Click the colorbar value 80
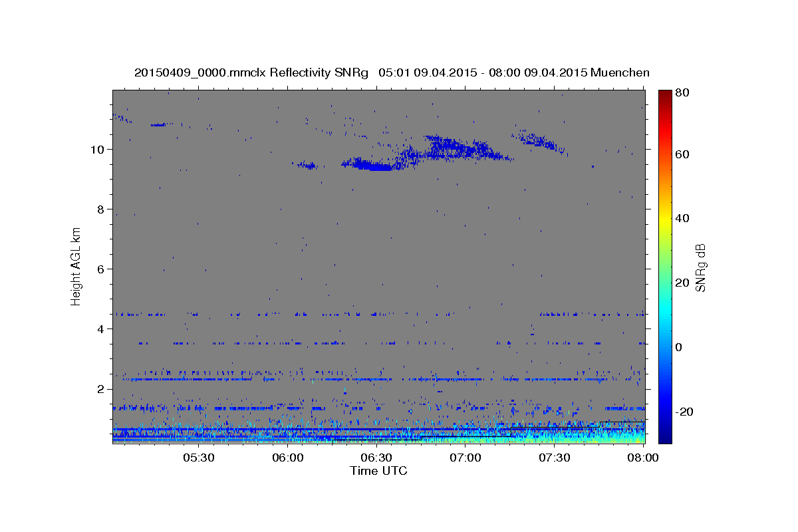Viewport: 798px width, 532px height. 682,93
